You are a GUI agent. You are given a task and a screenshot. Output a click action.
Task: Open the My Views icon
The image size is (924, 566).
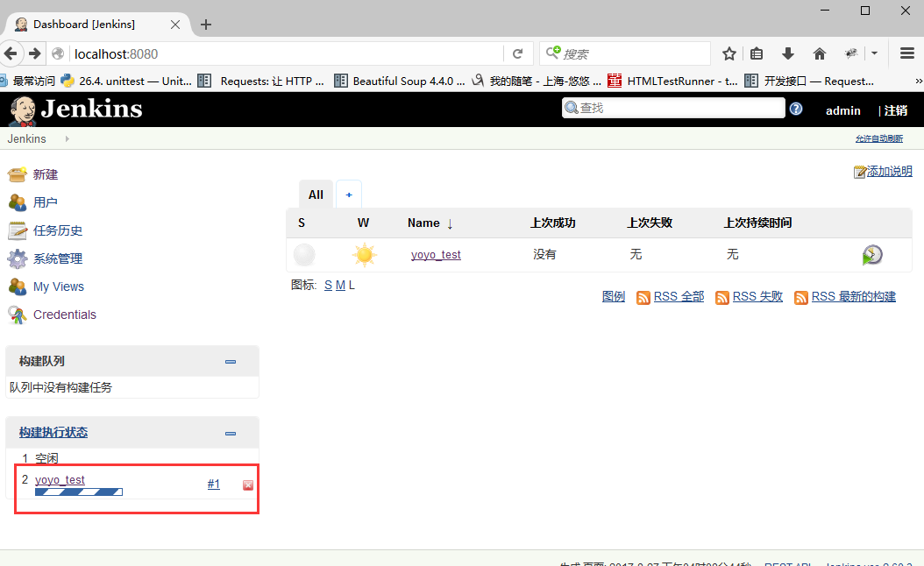click(17, 287)
